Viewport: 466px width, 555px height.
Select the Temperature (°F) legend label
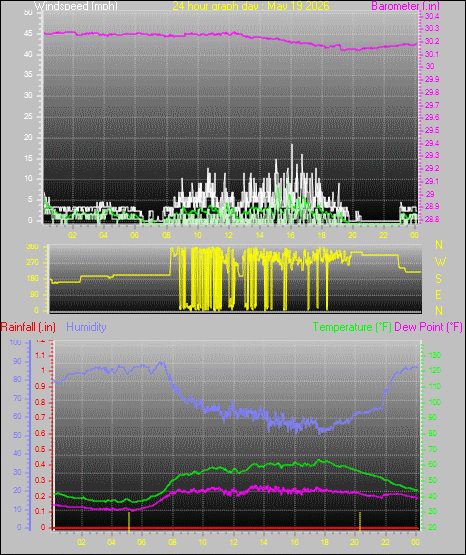click(352, 327)
